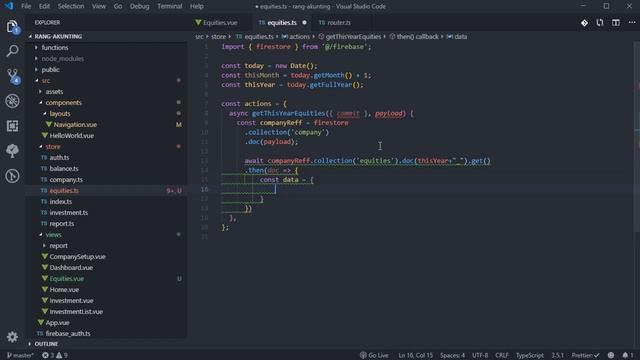Open the File menu
Image resolution: width=640 pixels, height=360 pixels.
pos(26,6)
